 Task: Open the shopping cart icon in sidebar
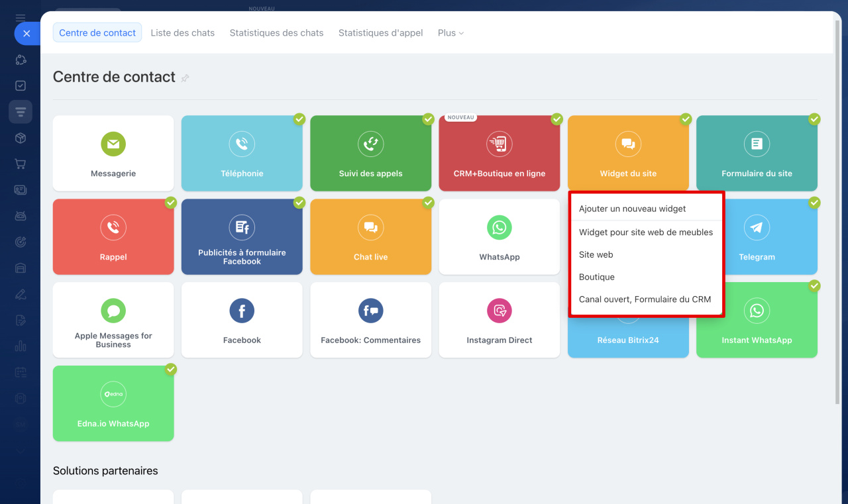(x=21, y=164)
